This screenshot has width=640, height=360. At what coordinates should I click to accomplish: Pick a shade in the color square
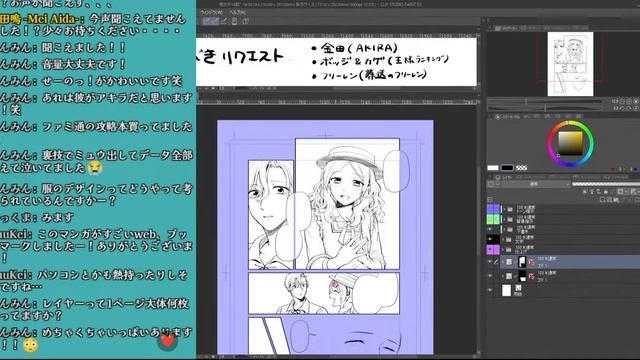[x=571, y=143]
